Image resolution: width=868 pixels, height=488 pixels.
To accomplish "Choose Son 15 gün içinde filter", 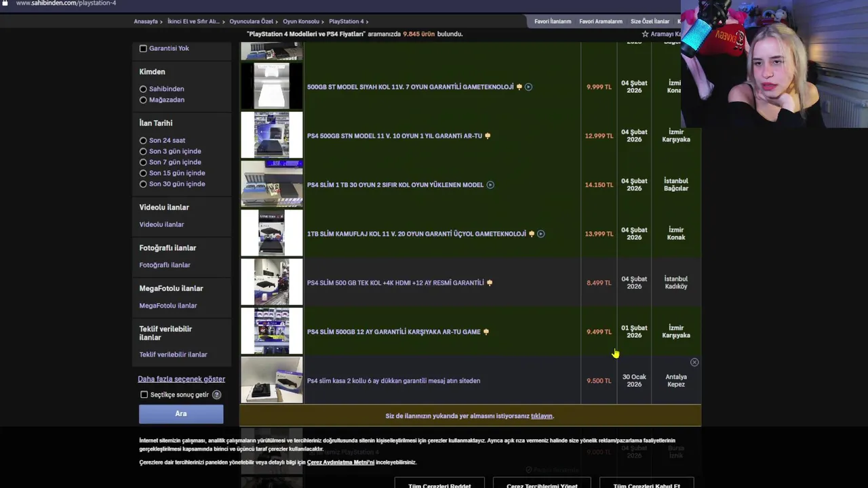I will pyautogui.click(x=143, y=173).
